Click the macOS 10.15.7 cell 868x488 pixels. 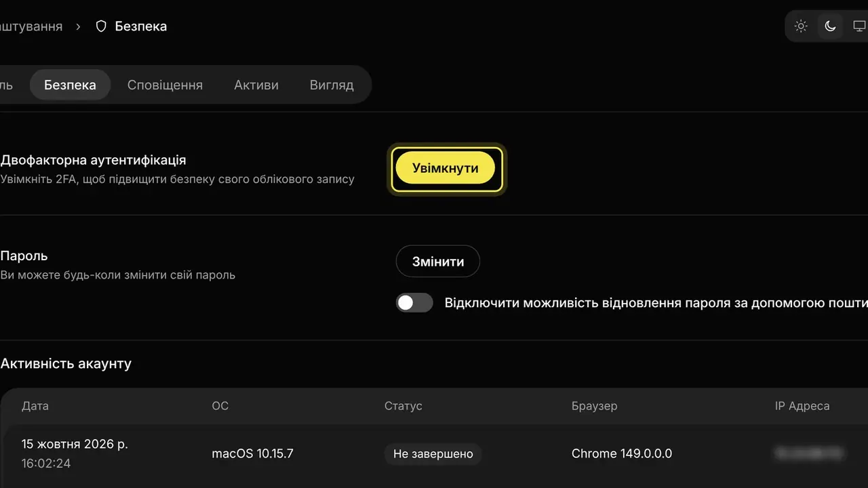point(253,453)
